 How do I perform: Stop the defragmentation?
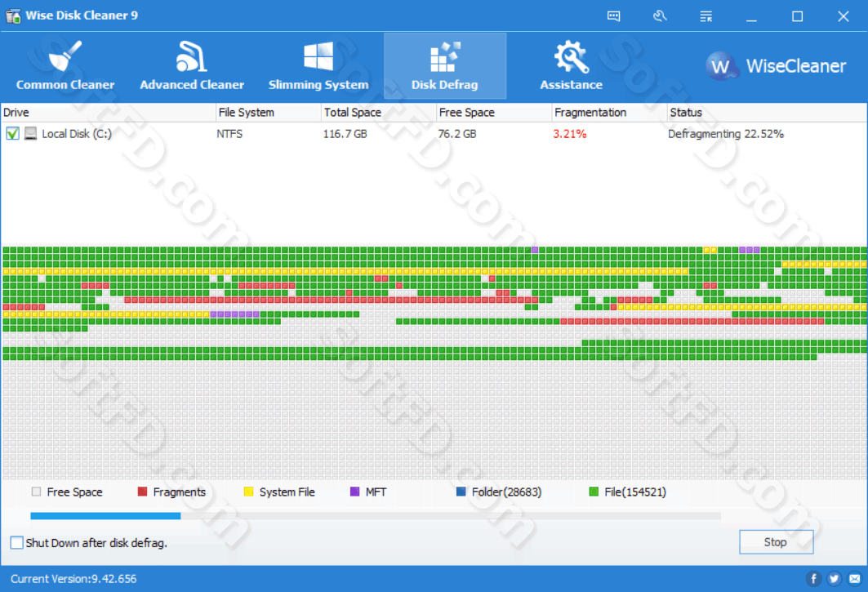tap(776, 542)
